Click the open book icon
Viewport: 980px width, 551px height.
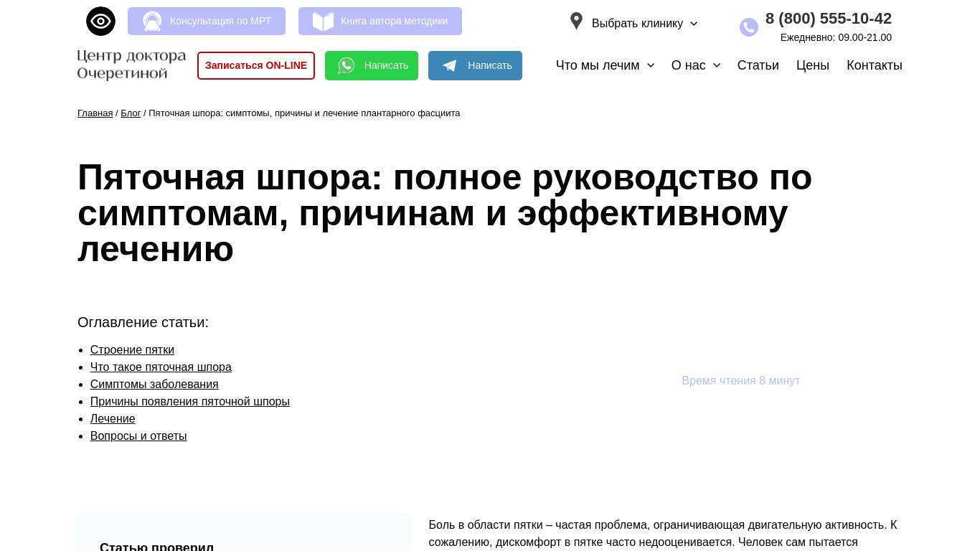[x=323, y=22]
